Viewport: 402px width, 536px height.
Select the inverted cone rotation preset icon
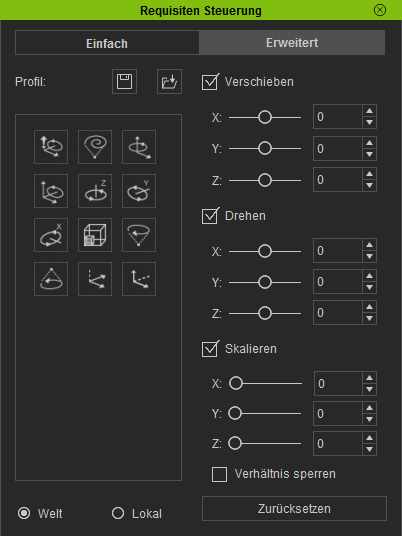click(x=139, y=235)
